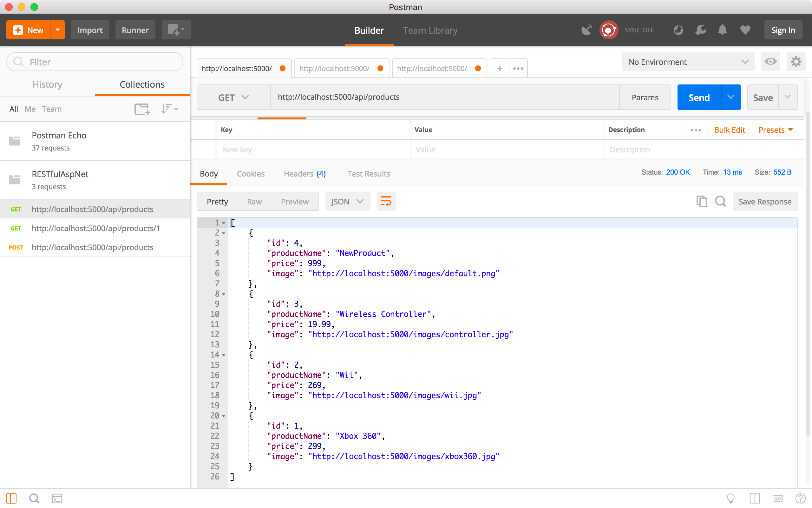Viewport: 812px width, 508px height.
Task: Open the collection sort options icon
Action: pyautogui.click(x=169, y=109)
